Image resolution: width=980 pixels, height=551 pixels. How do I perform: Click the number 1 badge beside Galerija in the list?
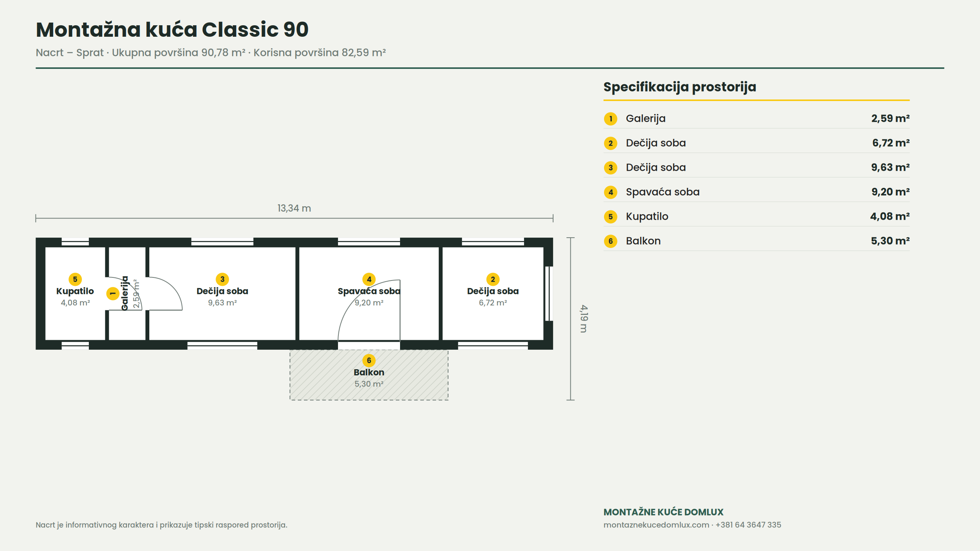(611, 119)
